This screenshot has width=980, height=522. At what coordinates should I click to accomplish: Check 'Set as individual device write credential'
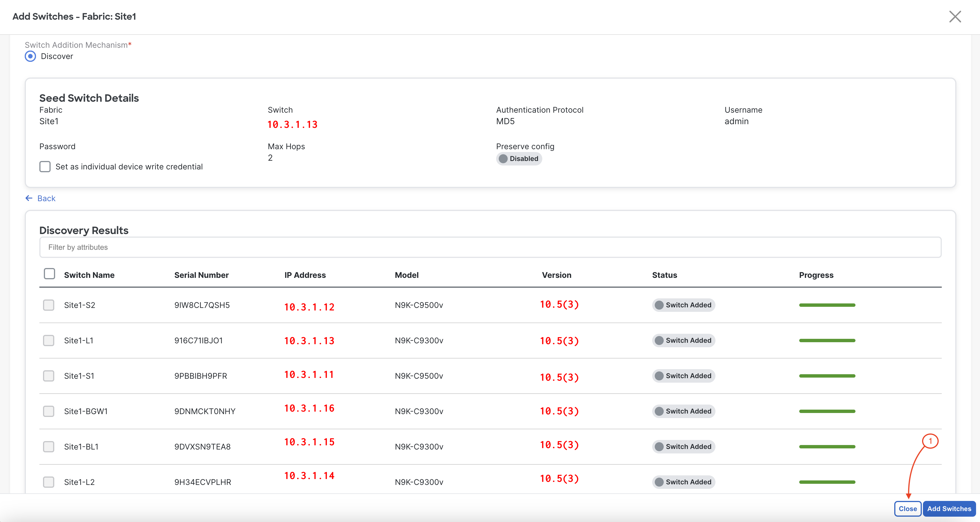pyautogui.click(x=45, y=167)
